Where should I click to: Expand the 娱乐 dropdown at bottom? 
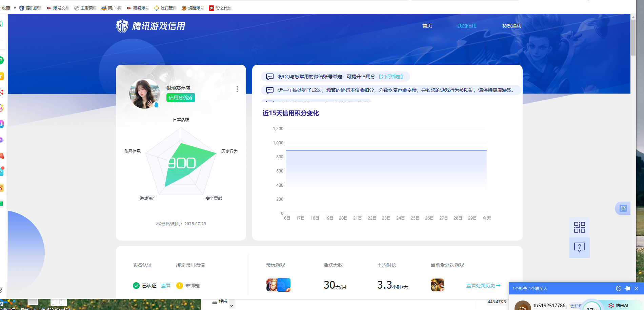click(x=232, y=306)
